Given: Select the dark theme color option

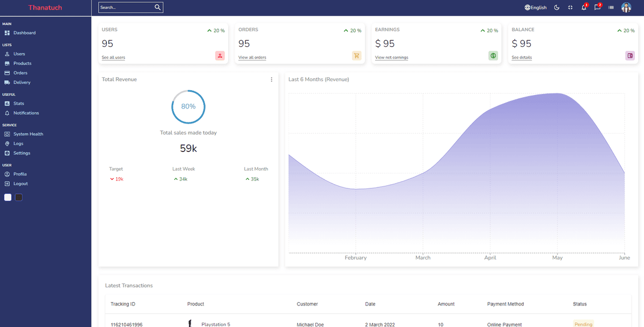Looking at the screenshot, I should pos(19,198).
